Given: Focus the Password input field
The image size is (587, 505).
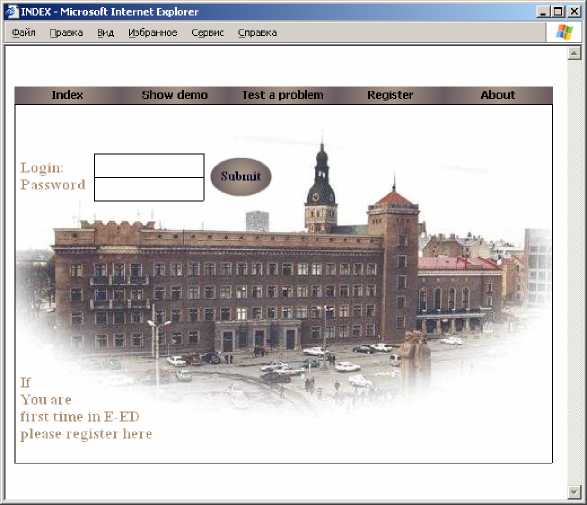Looking at the screenshot, I should click(149, 189).
